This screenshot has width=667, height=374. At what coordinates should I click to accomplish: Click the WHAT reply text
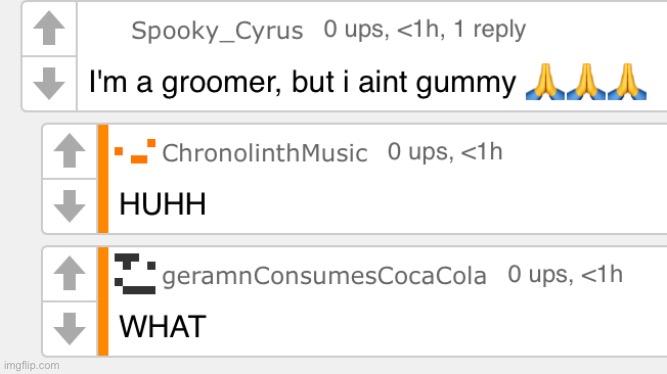(162, 326)
